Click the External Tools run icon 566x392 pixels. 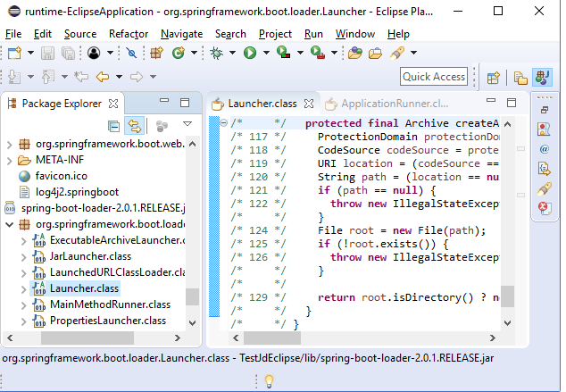(318, 53)
